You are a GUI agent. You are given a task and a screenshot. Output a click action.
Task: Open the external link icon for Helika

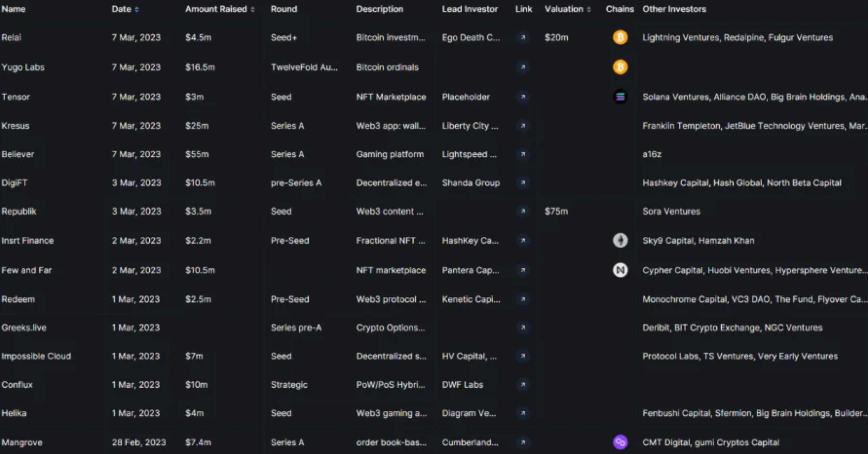(x=523, y=413)
